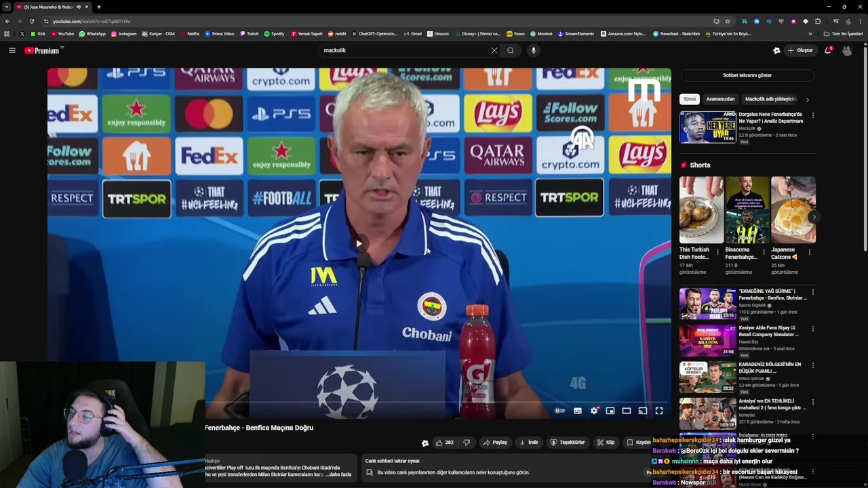This screenshot has width=868, height=488.
Task: Open the Twitch bookmark
Action: click(249, 33)
